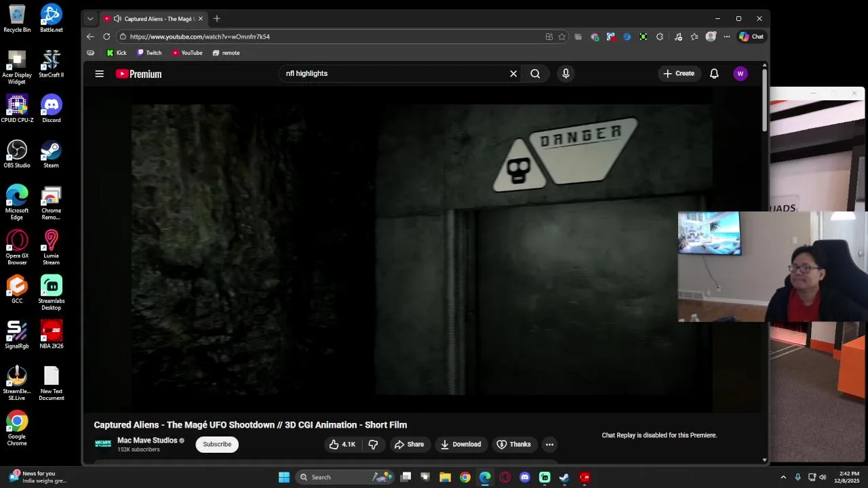Subscribe to Mac Mave Studios
The image size is (868, 488).
tap(217, 445)
